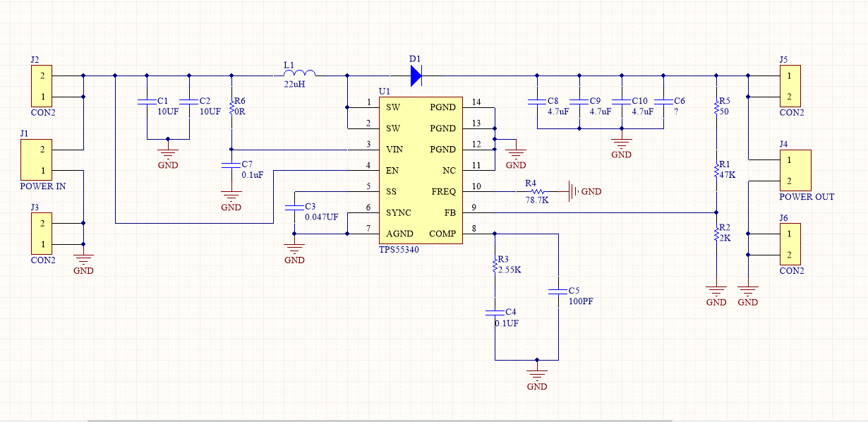The width and height of the screenshot is (868, 422).
Task: Select the J5 connector block
Action: [x=790, y=85]
